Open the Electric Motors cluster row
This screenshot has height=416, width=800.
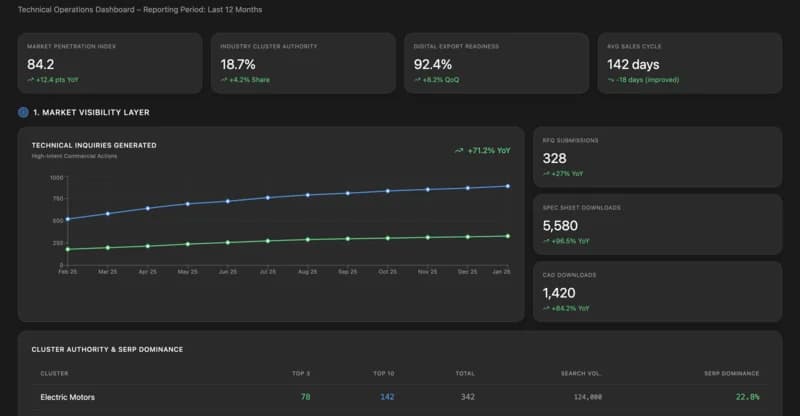[68, 397]
